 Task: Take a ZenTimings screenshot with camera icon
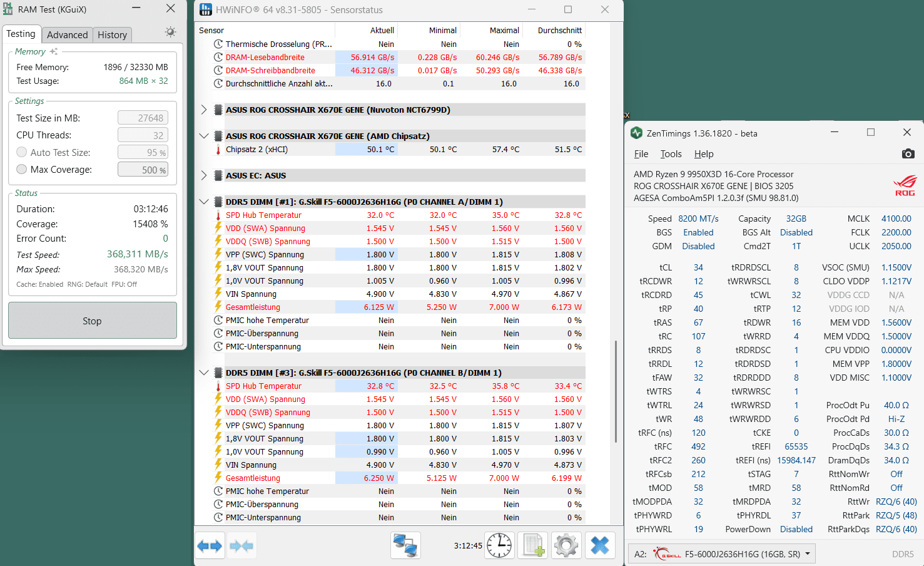click(x=908, y=153)
